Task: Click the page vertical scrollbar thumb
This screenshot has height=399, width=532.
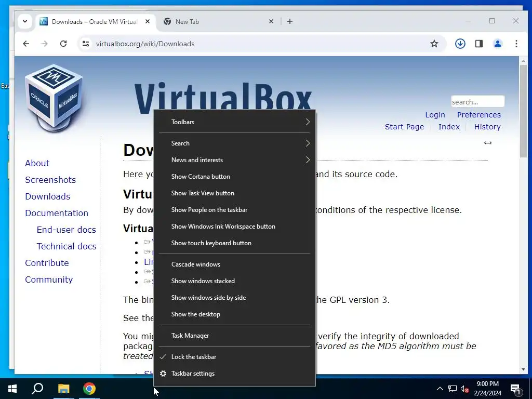Action: pyautogui.click(x=523, y=111)
